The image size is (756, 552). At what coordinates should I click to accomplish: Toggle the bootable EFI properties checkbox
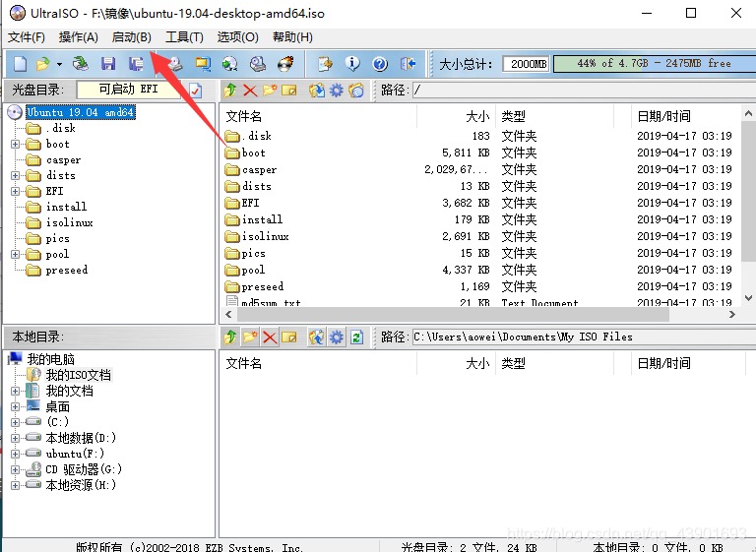coord(195,91)
